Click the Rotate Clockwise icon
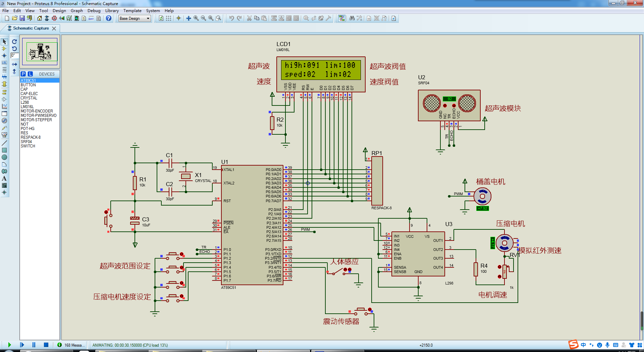Screen dimensions: 644x352 tap(14, 42)
